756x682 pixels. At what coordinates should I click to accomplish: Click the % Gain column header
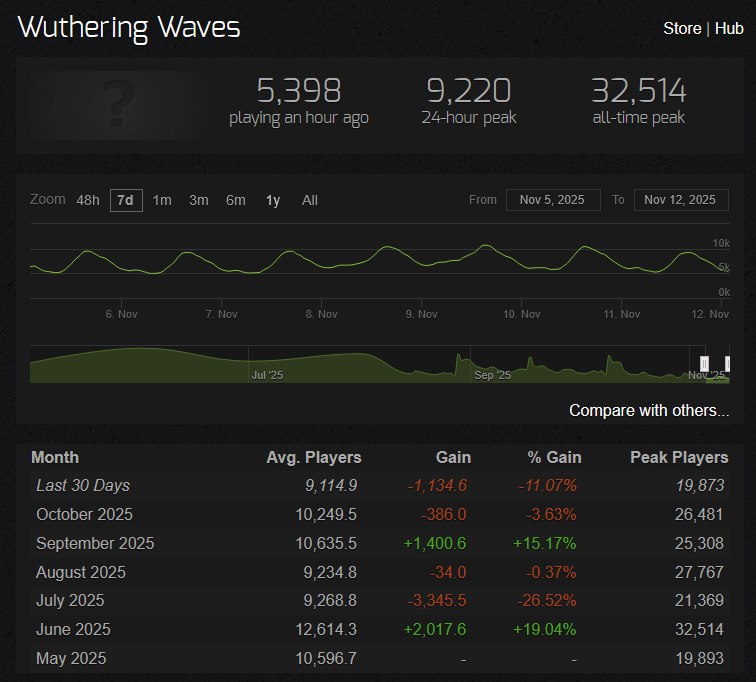click(x=554, y=457)
